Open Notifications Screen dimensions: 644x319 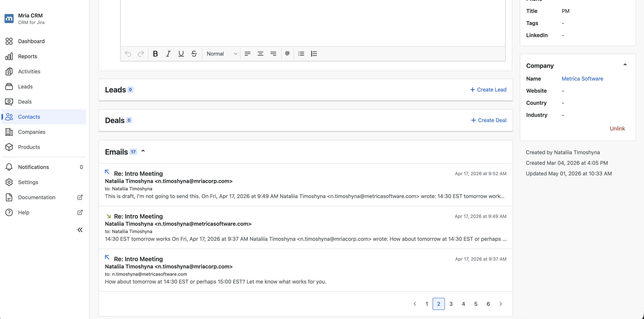(x=44, y=167)
